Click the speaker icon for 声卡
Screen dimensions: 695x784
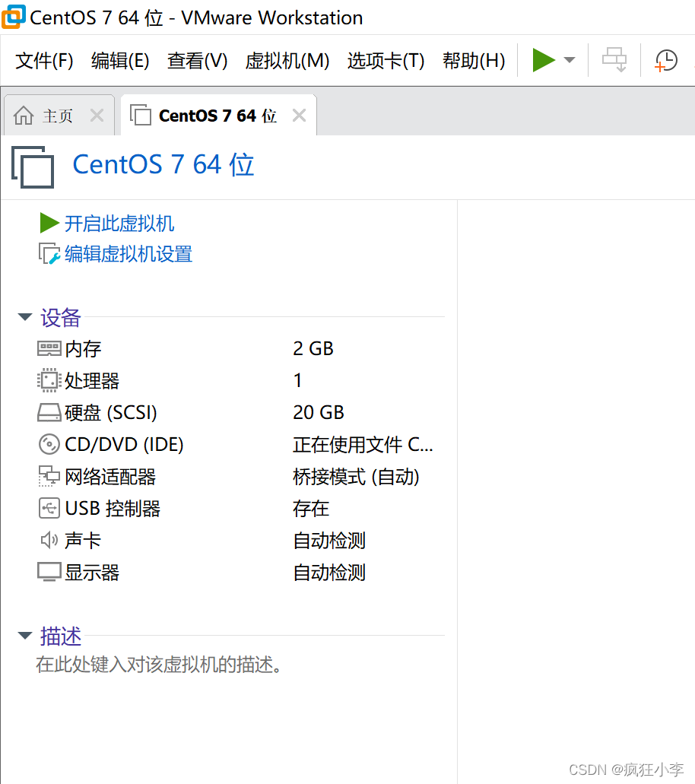(49, 541)
